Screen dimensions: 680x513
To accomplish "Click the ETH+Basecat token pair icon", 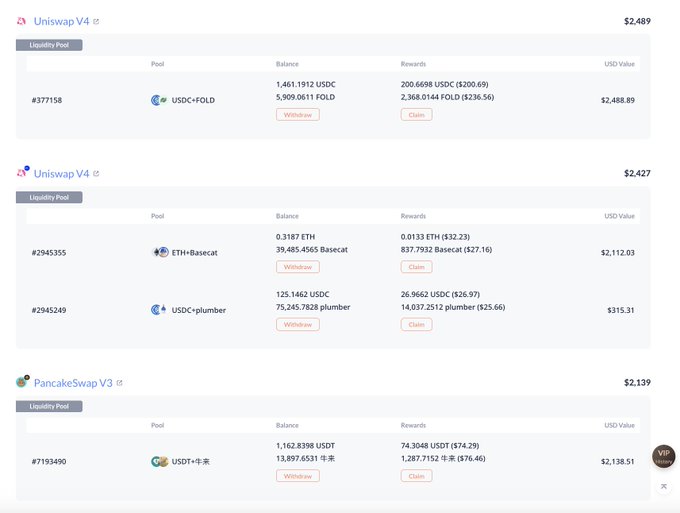I will [160, 252].
